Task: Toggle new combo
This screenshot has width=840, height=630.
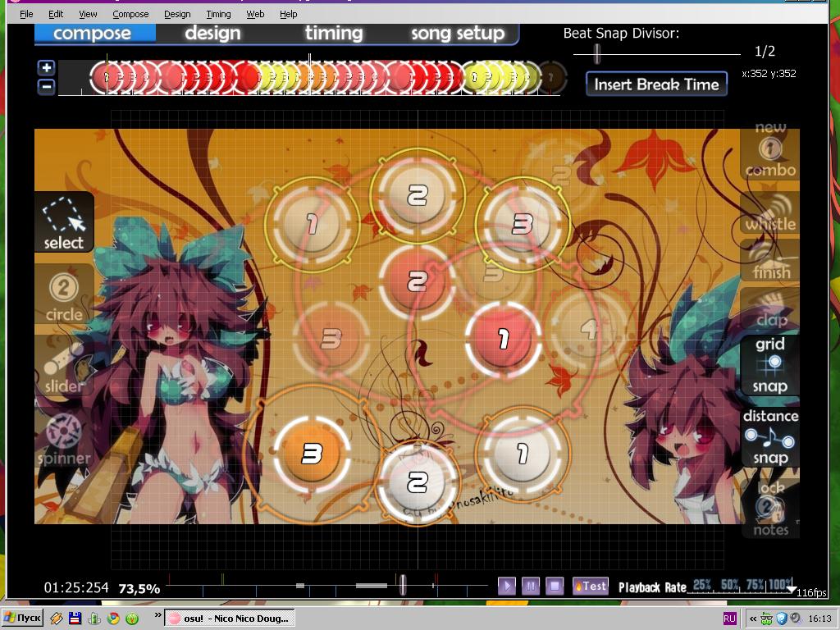Action: [769, 152]
